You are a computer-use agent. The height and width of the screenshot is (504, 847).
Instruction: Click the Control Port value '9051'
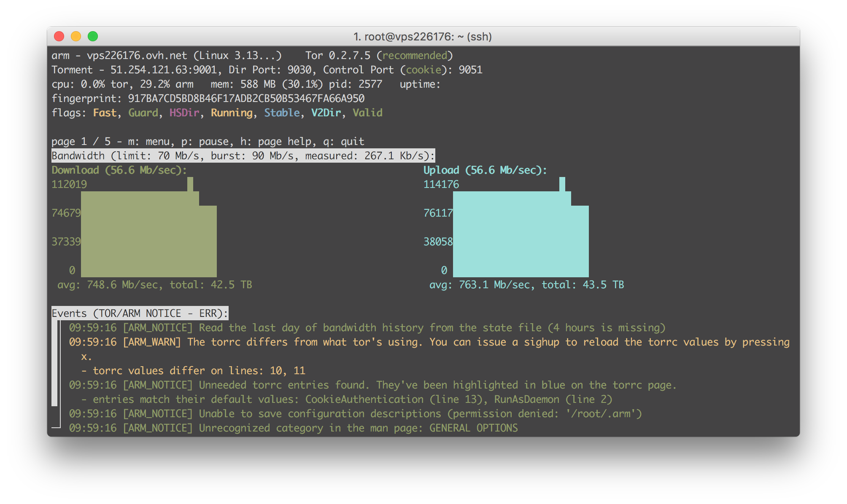(x=470, y=70)
